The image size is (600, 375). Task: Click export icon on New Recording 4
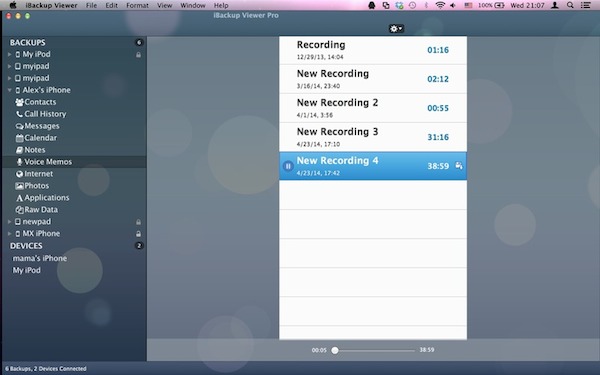(x=458, y=166)
